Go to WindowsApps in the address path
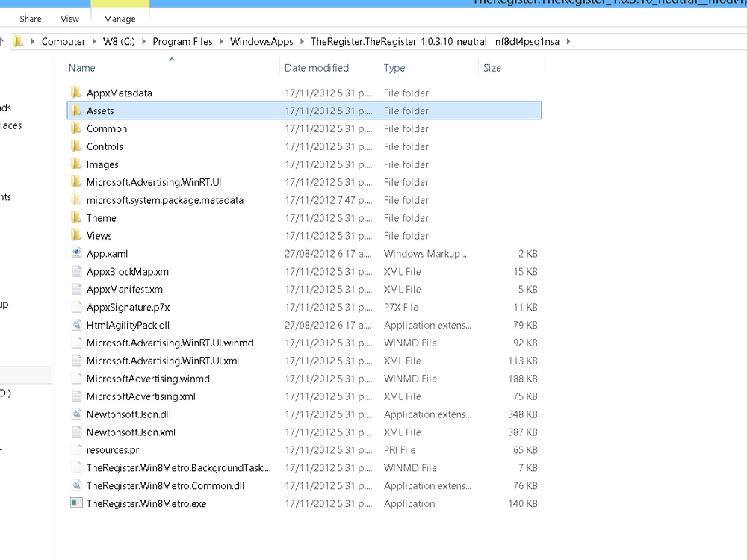Image resolution: width=747 pixels, height=560 pixels. (x=261, y=41)
